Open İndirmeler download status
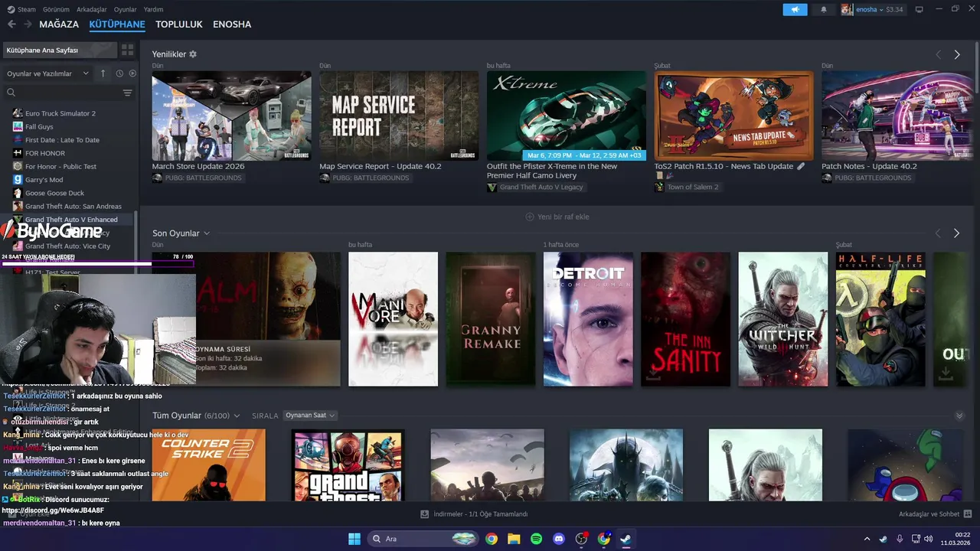980x551 pixels. click(475, 514)
